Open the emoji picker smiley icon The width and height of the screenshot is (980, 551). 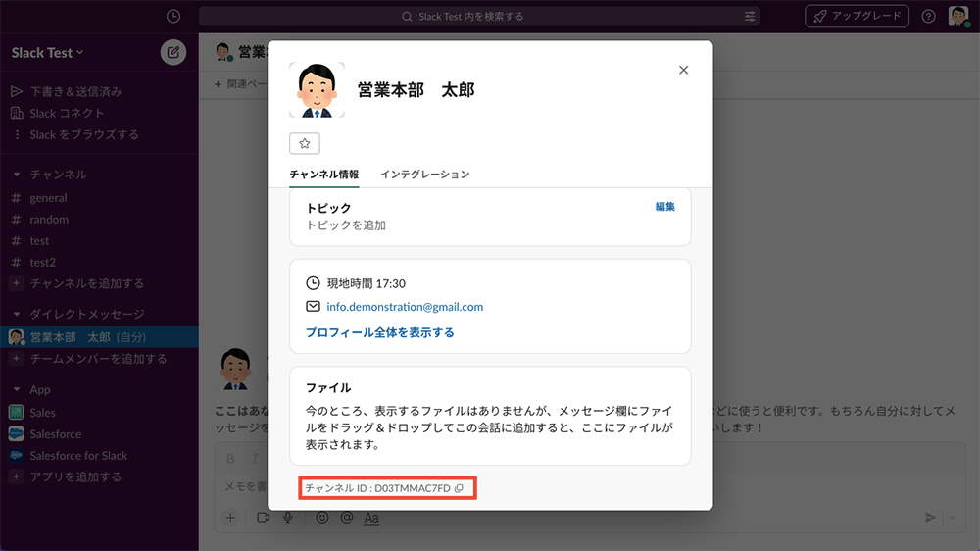coord(321,518)
